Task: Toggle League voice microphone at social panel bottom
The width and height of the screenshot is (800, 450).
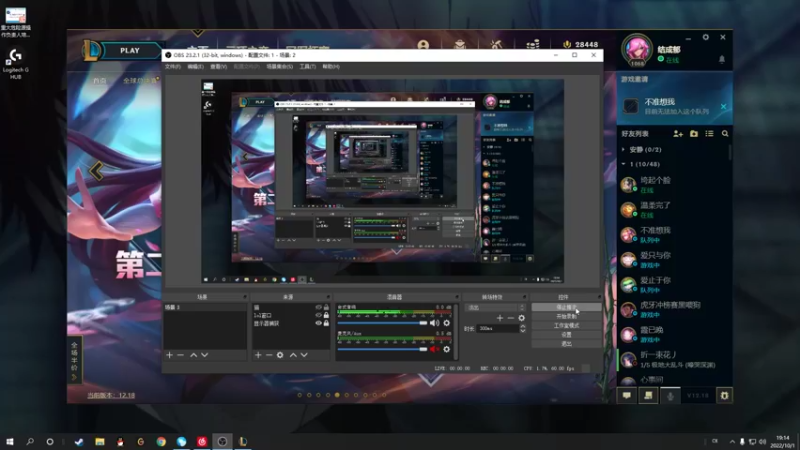Action: (670, 395)
